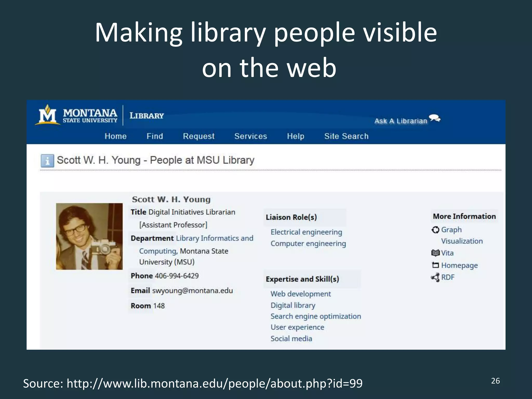Click the Homepage window icon
Viewport: 532px width, 399px height.
pos(435,265)
